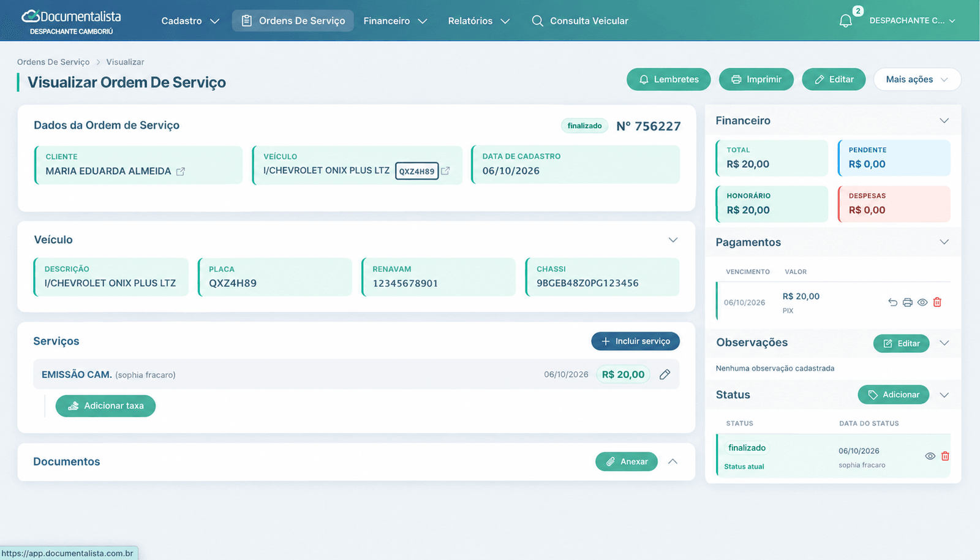Image resolution: width=980 pixels, height=560 pixels.
Task: Click the Ordens De Serviço breadcrumb link
Action: tap(53, 62)
